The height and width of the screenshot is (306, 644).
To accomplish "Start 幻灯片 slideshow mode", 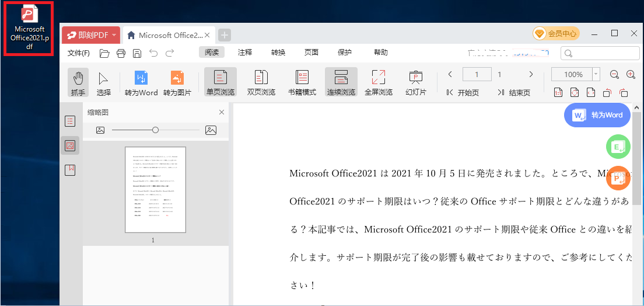I will (x=416, y=82).
